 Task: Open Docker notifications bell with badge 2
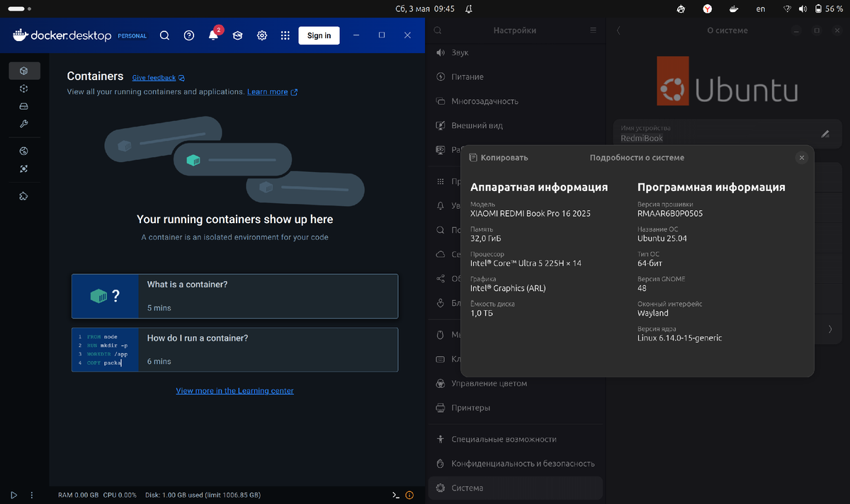tap(214, 35)
